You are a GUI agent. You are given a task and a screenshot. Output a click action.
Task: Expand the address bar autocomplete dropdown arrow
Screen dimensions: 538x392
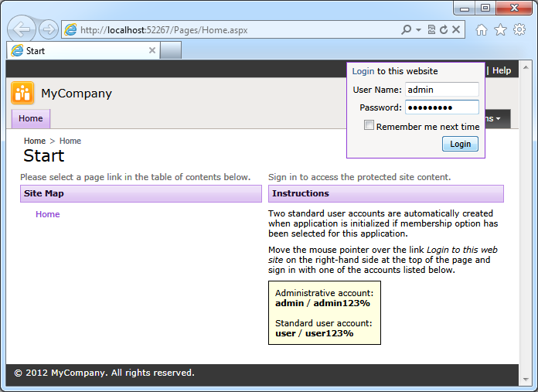(419, 30)
